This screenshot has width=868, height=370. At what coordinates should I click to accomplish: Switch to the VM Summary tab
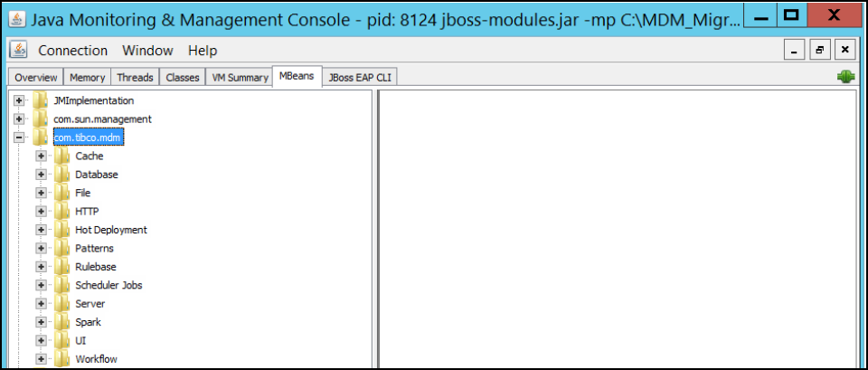(x=240, y=78)
